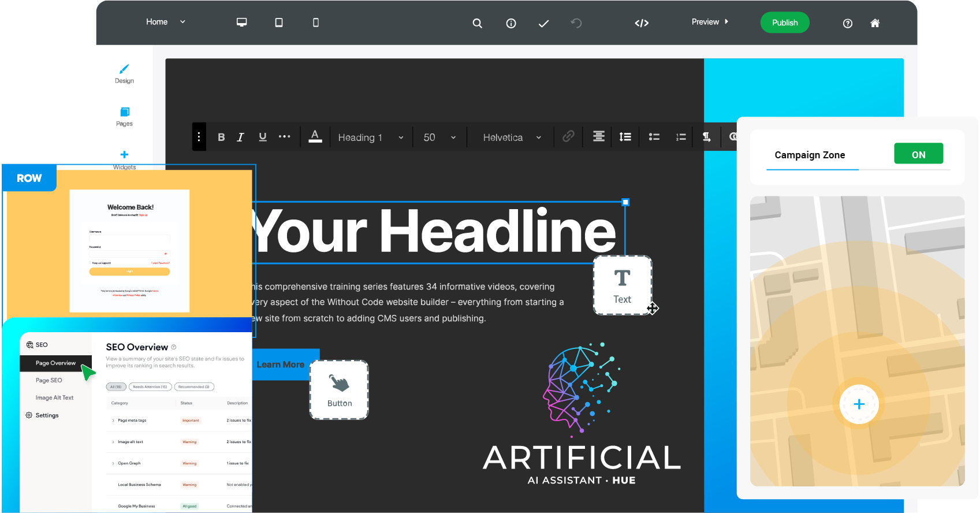Open more text formatting options

[285, 136]
